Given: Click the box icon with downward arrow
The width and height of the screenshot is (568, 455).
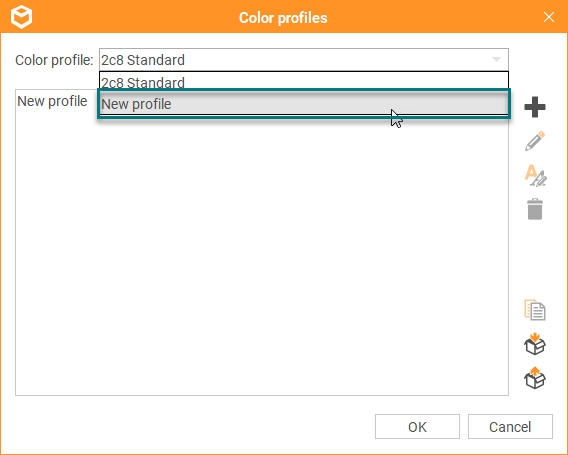Looking at the screenshot, I should [535, 344].
